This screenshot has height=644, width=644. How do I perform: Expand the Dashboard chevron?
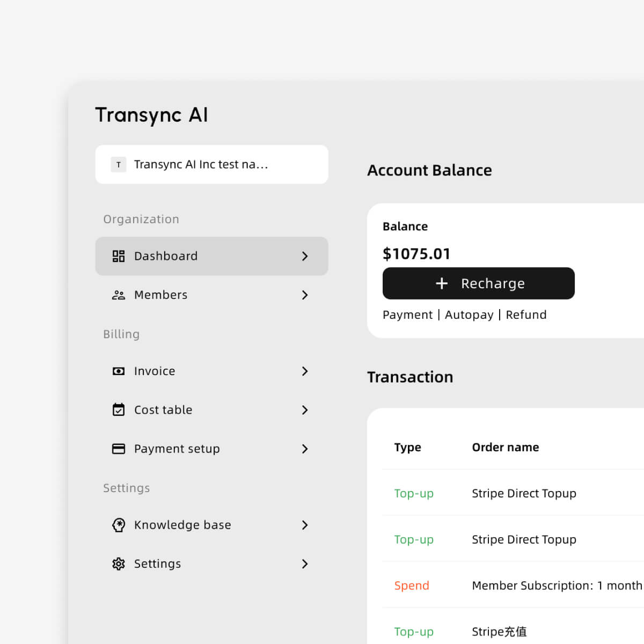pyautogui.click(x=305, y=256)
